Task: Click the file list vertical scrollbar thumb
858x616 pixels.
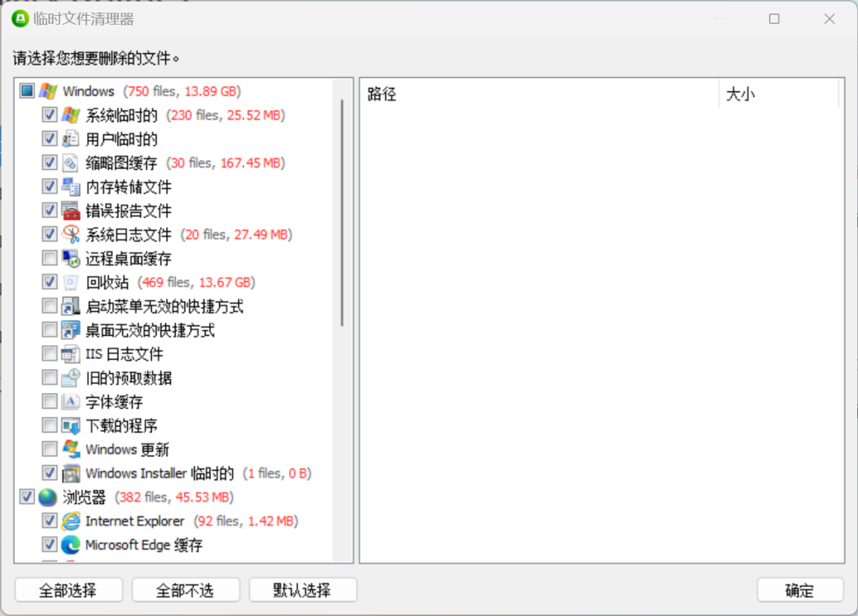Action: (342, 214)
